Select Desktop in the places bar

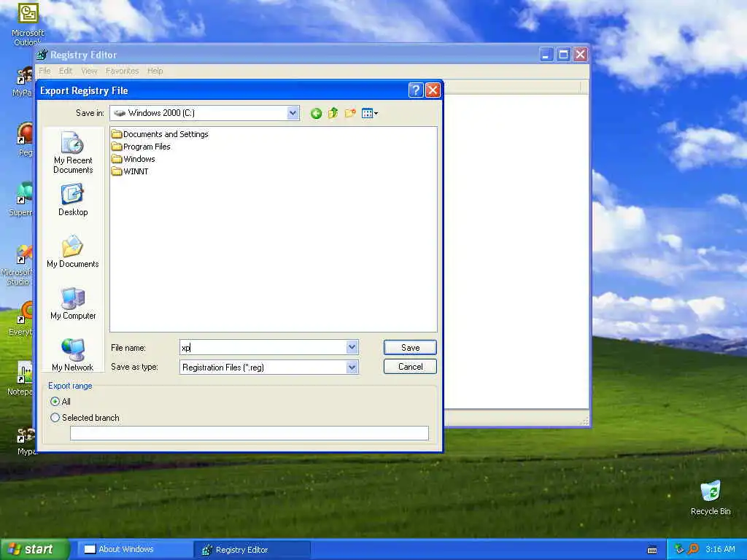click(x=73, y=201)
